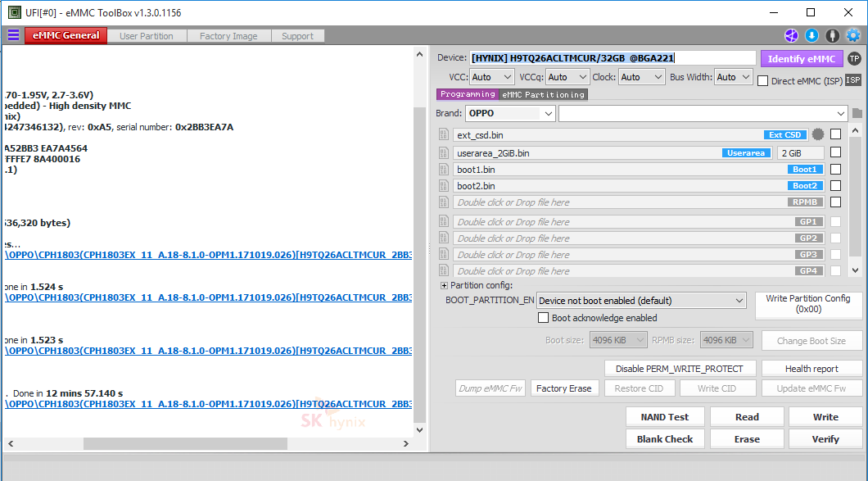Expand the Partition config section
Viewport: 868px width, 481px height.
point(444,285)
